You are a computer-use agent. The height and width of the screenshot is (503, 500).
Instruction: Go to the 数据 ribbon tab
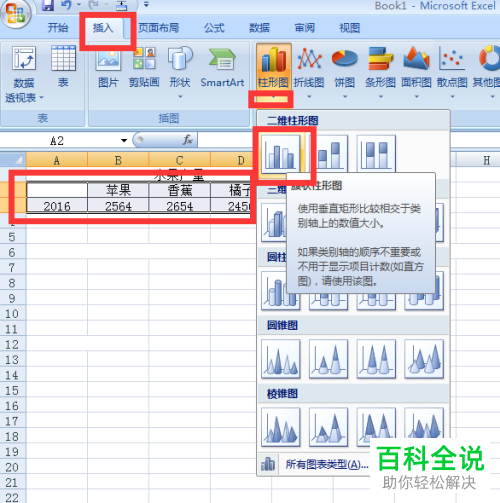point(259,28)
